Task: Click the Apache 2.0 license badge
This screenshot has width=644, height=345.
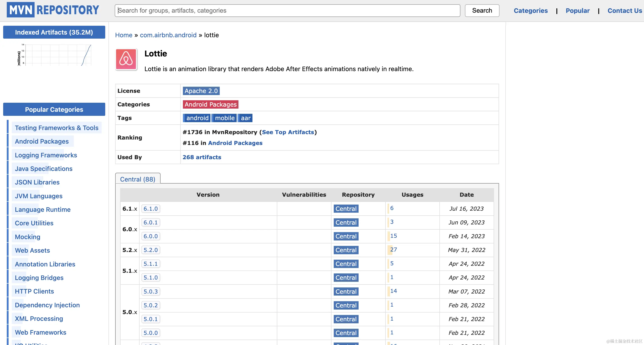Action: [201, 91]
